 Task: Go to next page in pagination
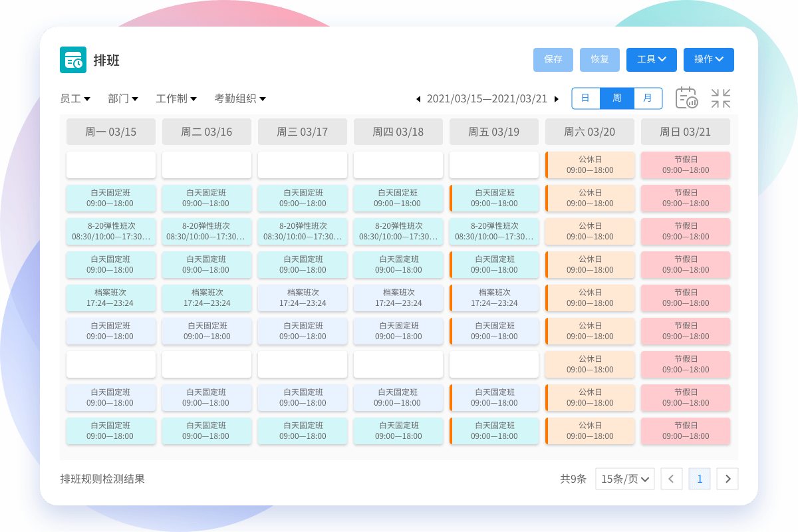[728, 479]
